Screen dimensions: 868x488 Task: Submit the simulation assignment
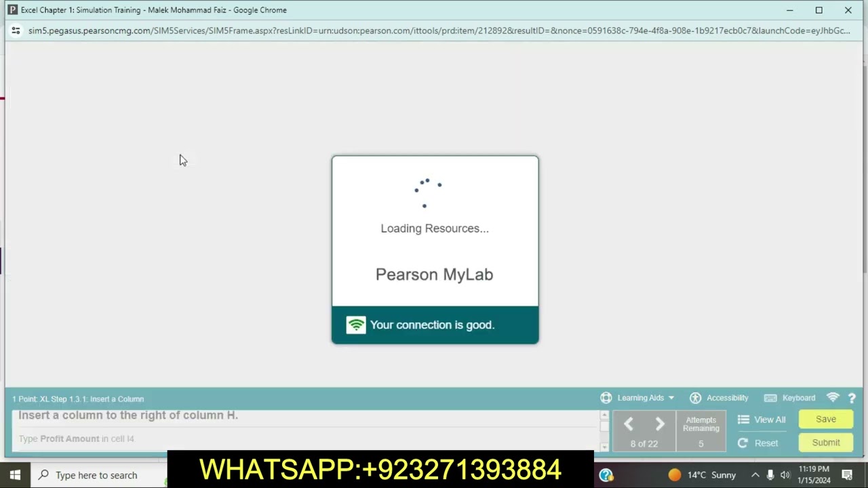(826, 443)
